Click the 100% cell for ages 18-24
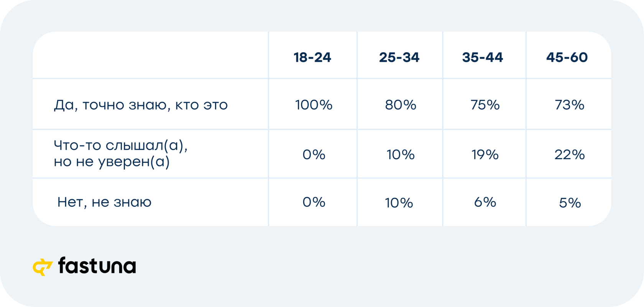644x307 pixels. click(x=314, y=105)
